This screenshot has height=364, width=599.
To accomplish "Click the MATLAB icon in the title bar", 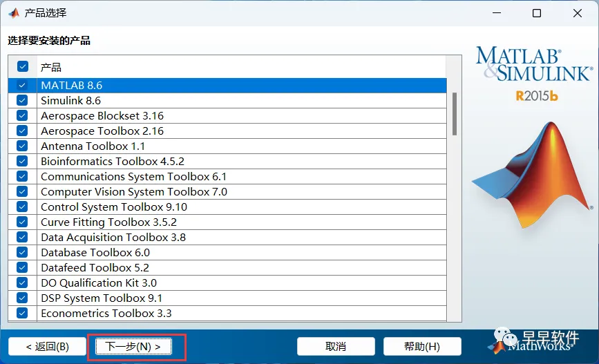I will pyautogui.click(x=14, y=13).
